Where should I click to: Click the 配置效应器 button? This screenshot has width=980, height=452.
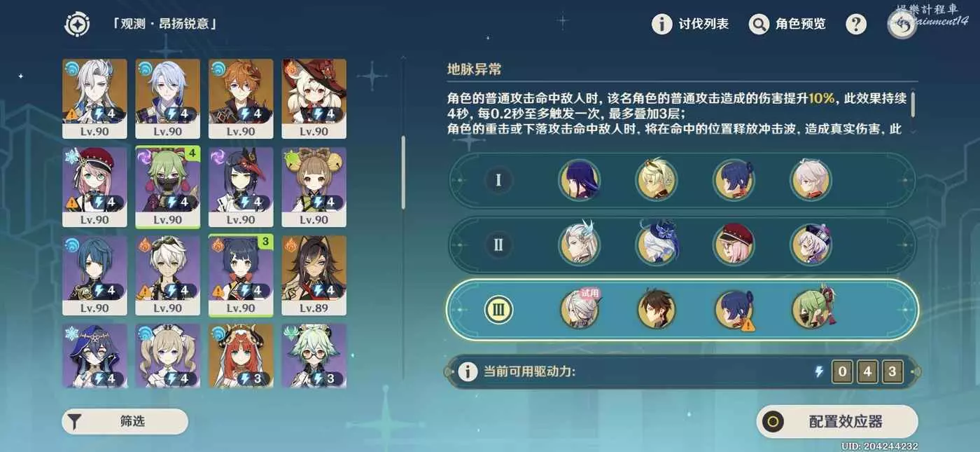coord(837,422)
